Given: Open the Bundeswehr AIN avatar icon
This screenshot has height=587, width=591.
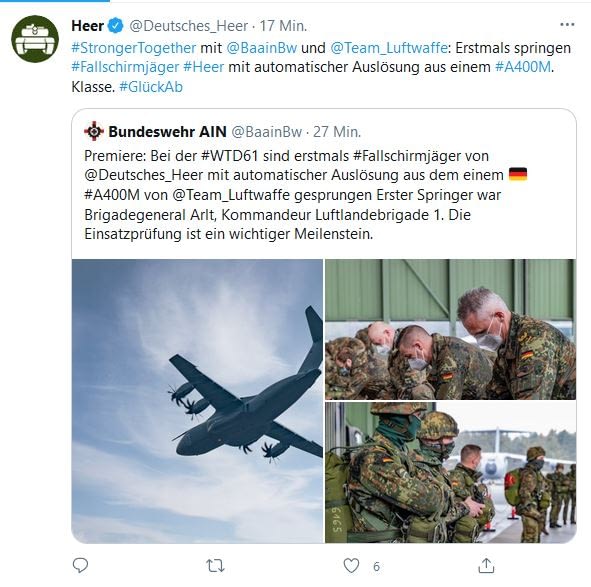Looking at the screenshot, I should [94, 131].
